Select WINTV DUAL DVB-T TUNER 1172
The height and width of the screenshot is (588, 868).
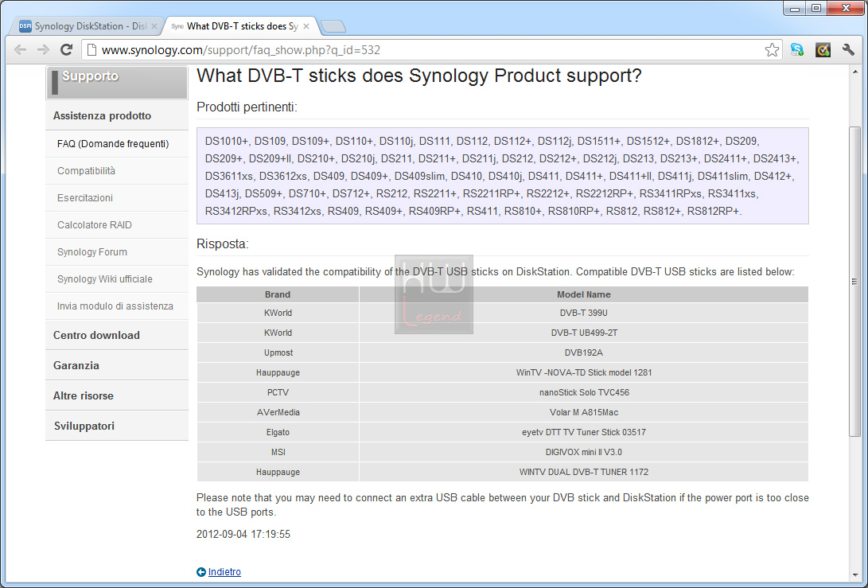point(583,473)
